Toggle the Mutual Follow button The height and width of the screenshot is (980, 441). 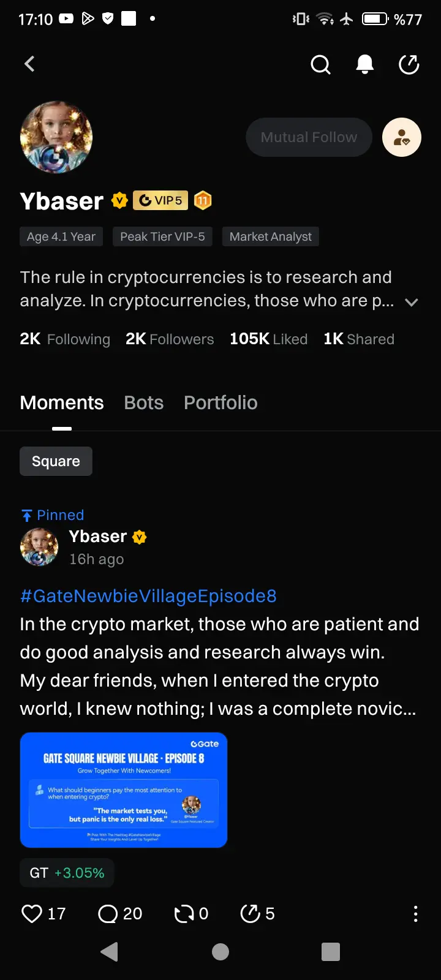309,137
